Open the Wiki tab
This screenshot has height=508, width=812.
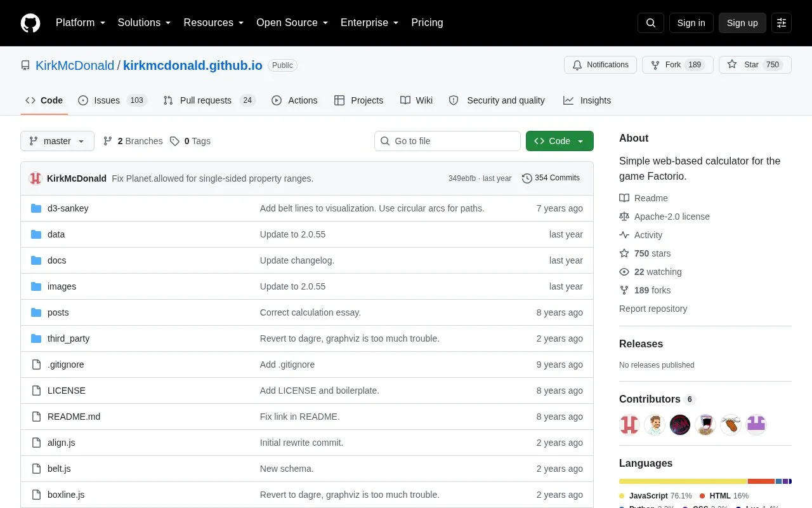[x=416, y=100]
